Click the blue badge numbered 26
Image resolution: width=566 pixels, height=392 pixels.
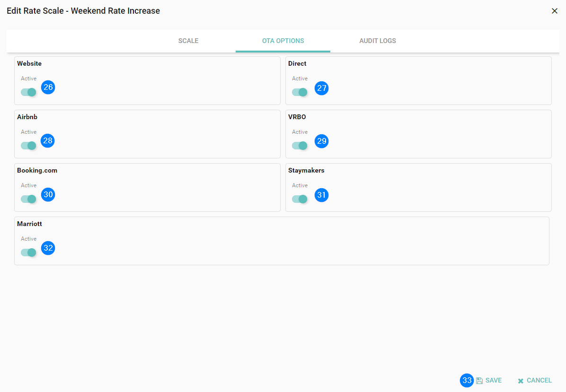[48, 87]
